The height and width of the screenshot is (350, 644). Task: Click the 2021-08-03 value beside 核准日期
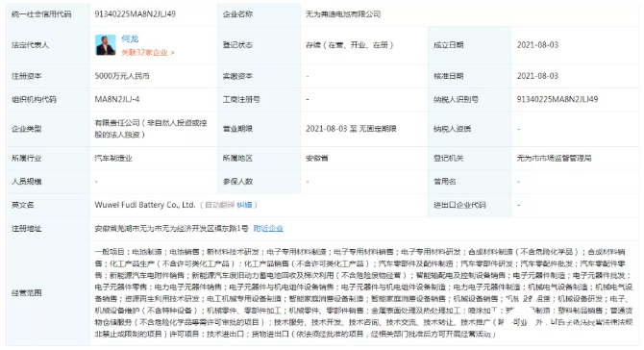(x=537, y=76)
